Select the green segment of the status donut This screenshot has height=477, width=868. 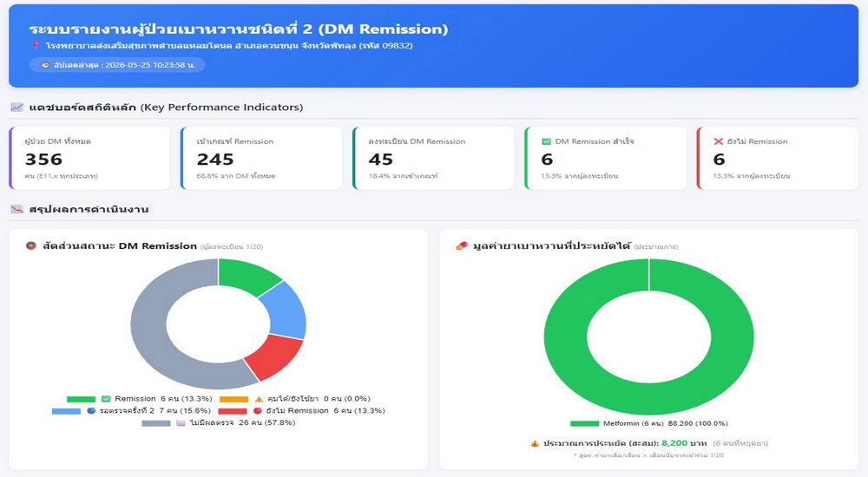tap(247, 275)
